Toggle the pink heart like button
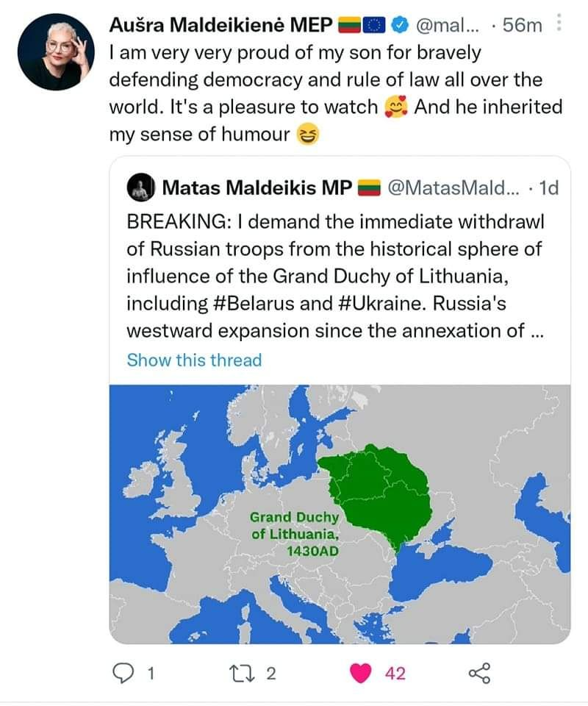Viewport: 588px width, 706px height. click(x=360, y=674)
